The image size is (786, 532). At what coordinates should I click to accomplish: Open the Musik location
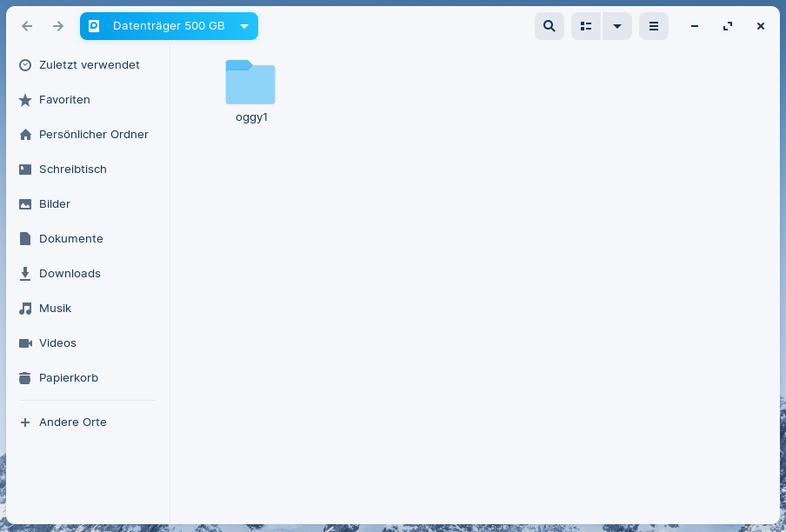pos(87,308)
